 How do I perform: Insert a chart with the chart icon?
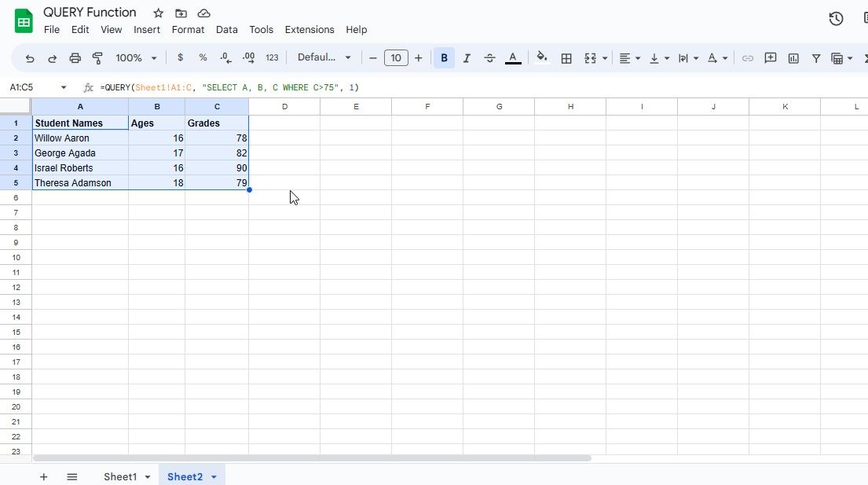tap(793, 57)
